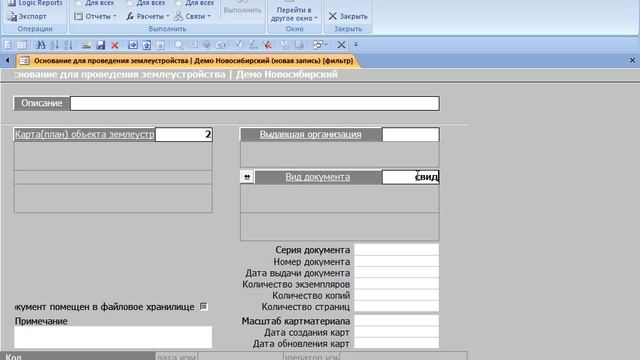
Task: Switch to form view toolbar icon
Action: point(8,45)
